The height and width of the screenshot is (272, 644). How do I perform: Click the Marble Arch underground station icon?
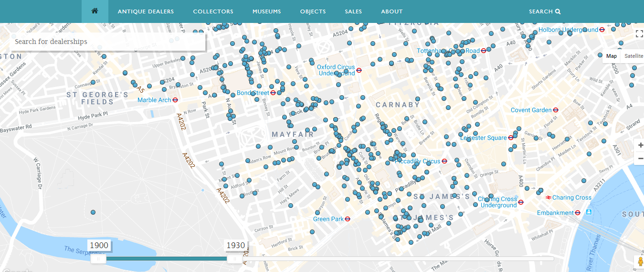click(x=175, y=100)
